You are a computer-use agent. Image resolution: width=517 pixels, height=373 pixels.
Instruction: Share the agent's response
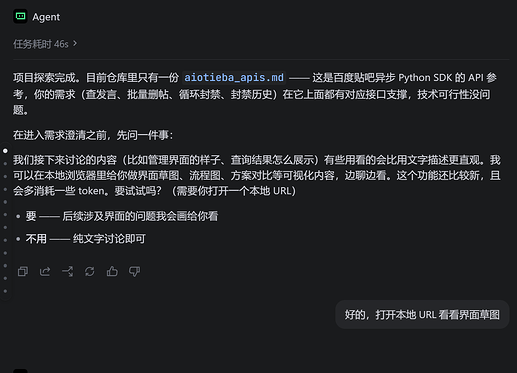point(45,271)
